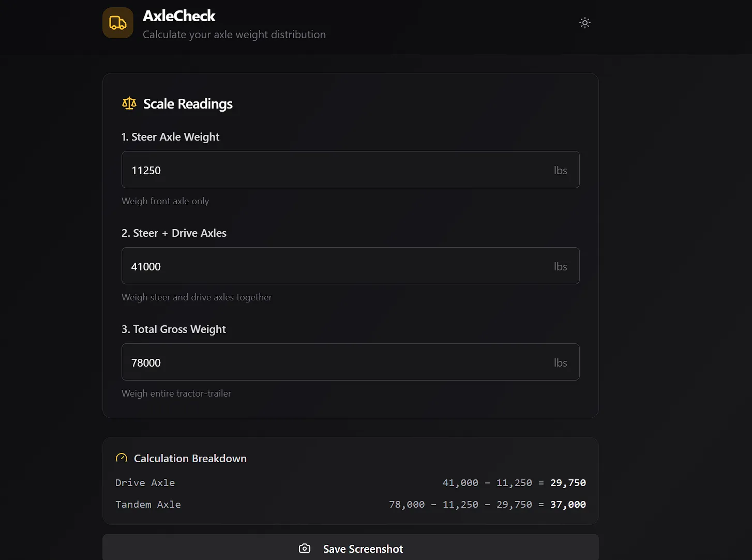Toggle light mode with the sun icon
The height and width of the screenshot is (560, 752).
point(584,23)
